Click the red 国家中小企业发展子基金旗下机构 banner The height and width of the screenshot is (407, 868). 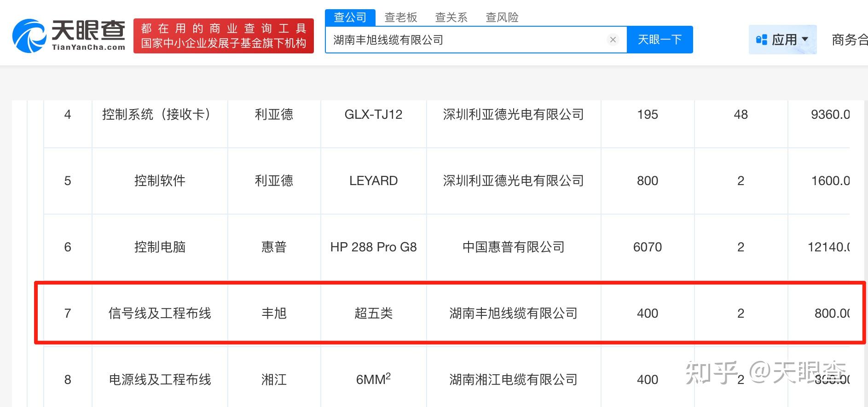(224, 36)
